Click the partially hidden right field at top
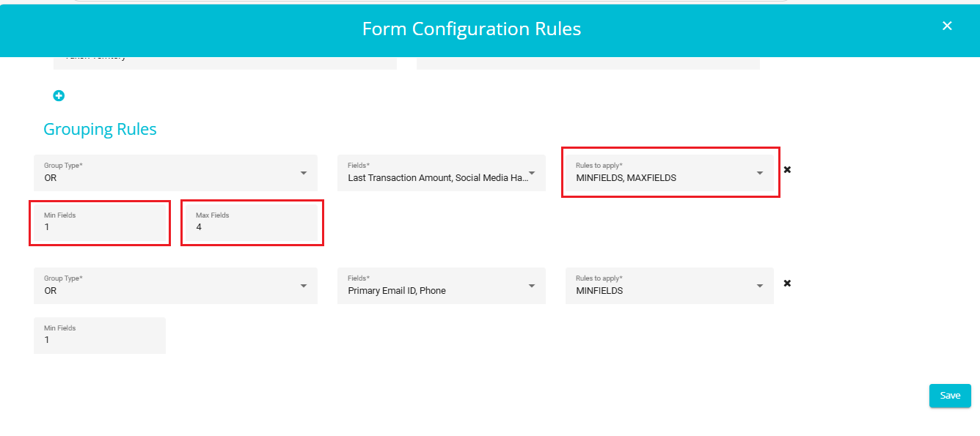This screenshot has height=436, width=980. [x=588, y=63]
